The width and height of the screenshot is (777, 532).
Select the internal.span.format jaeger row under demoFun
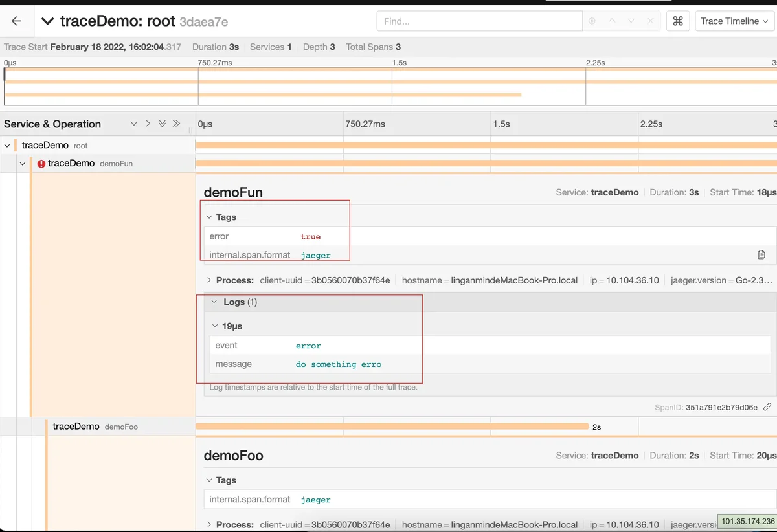point(490,255)
